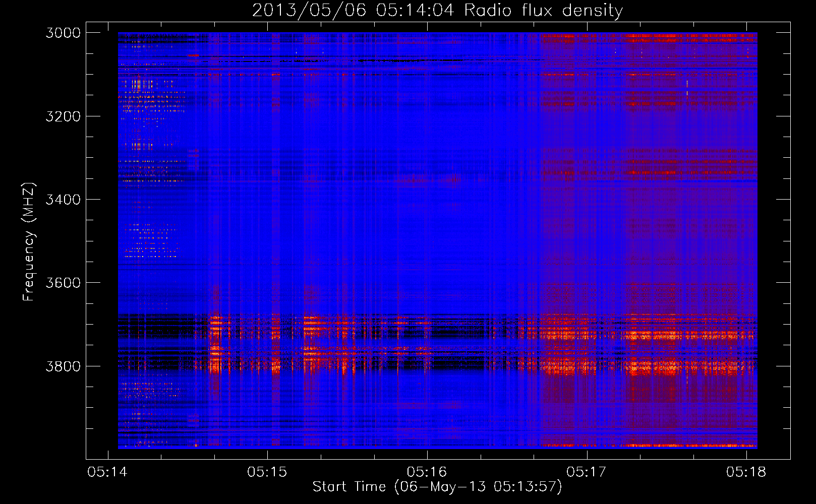
Task: Click the 'Frequency (MHZ)' y-axis title
Action: 29,242
